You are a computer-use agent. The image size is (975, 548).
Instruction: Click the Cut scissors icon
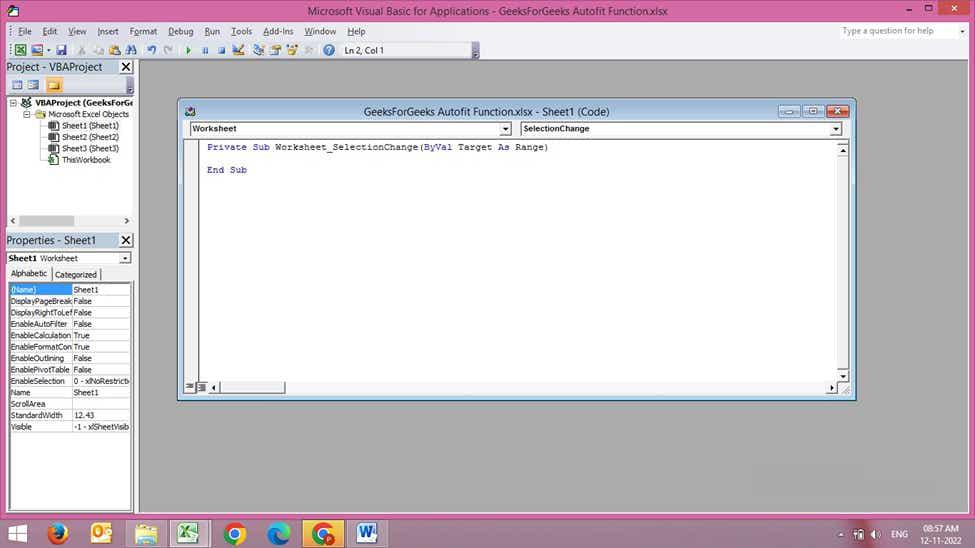pyautogui.click(x=81, y=50)
